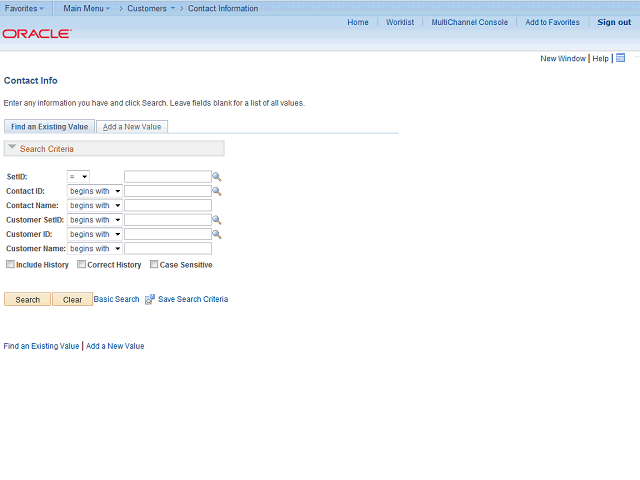Open the Customer SetID operator dropdown
Image resolution: width=640 pixels, height=480 pixels.
95,220
